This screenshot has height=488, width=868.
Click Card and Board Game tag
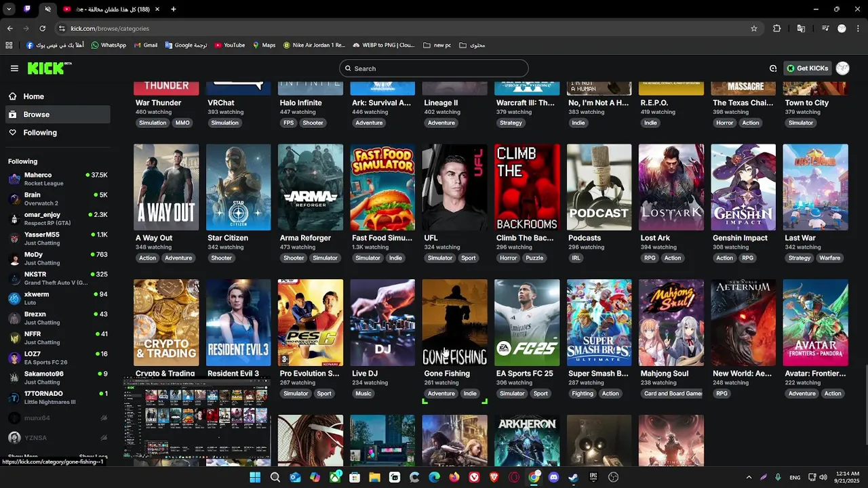pyautogui.click(x=673, y=394)
